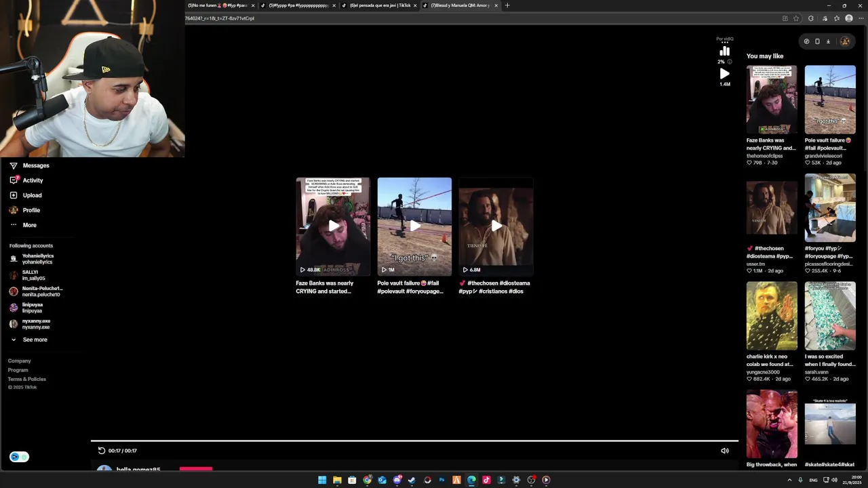This screenshot has height=488, width=868.
Task: Open the browser user profile icon
Action: point(849,18)
